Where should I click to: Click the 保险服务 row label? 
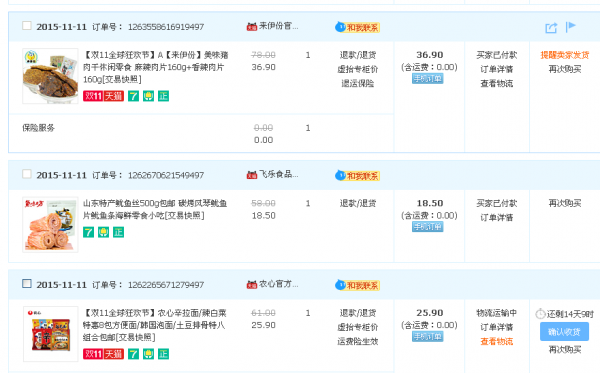click(x=38, y=128)
